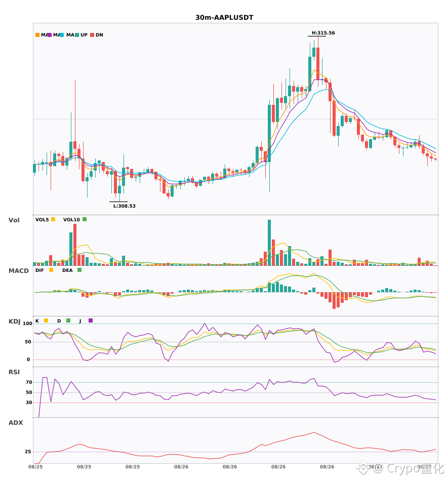The image size is (448, 481).
Task: Click the VOL10 legend text
Action: [71, 220]
